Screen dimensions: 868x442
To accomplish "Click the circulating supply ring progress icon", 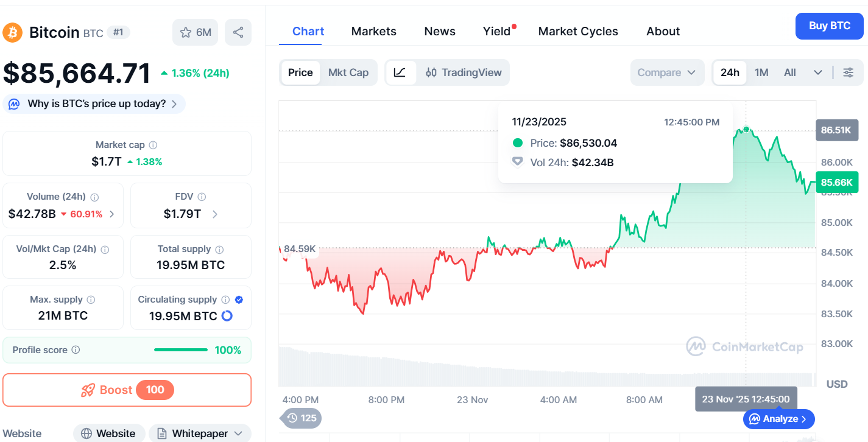I will (227, 316).
